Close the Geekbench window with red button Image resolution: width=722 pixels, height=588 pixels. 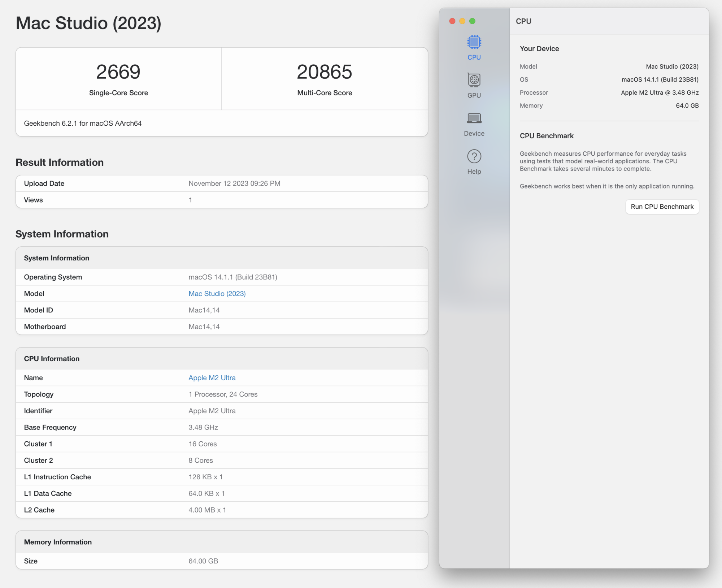[x=452, y=21]
